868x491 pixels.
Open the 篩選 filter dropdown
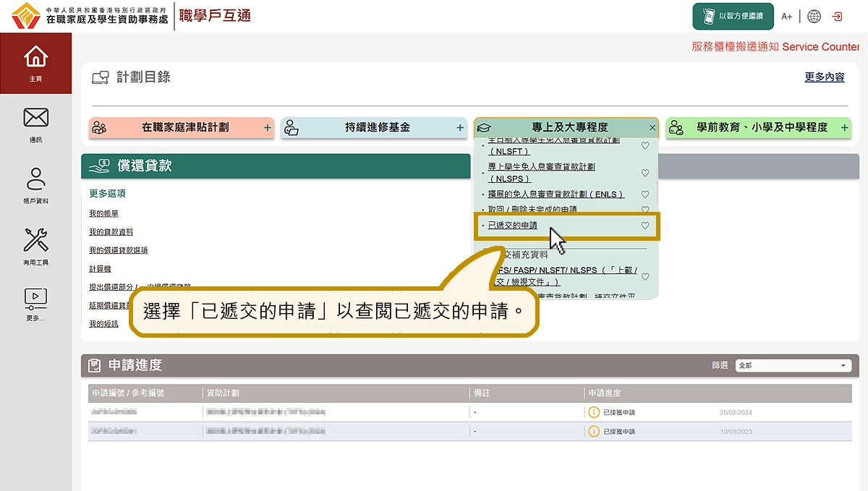pos(793,366)
